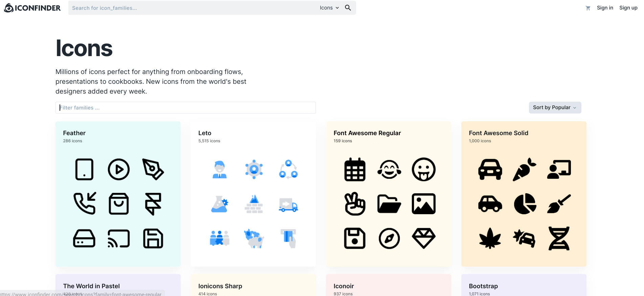Viewport: 644px width, 296px height.
Task: Click the '1,000 icons' count text
Action: coord(480,141)
